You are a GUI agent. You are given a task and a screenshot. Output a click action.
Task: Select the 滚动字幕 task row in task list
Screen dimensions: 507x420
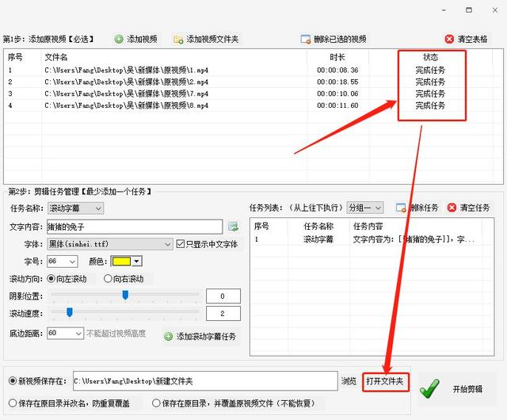(317, 239)
